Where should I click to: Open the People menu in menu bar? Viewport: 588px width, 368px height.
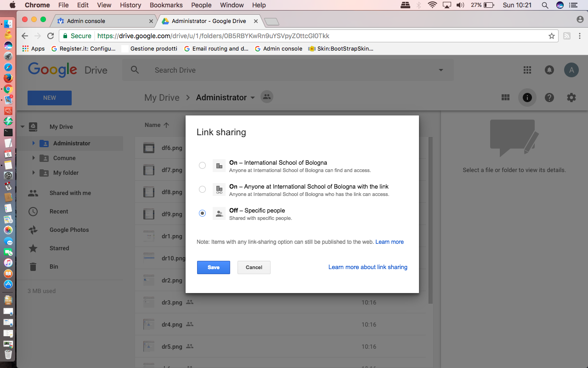pyautogui.click(x=201, y=5)
